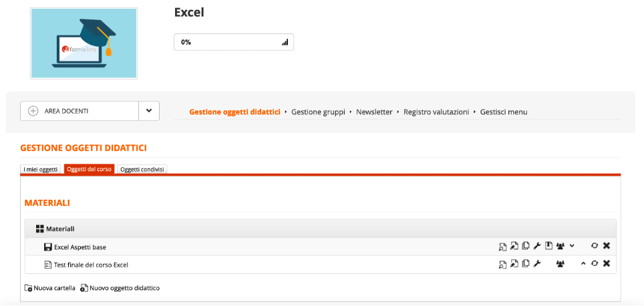Edit the Excel Aspetti base object
The image size is (644, 306).
coord(514,247)
